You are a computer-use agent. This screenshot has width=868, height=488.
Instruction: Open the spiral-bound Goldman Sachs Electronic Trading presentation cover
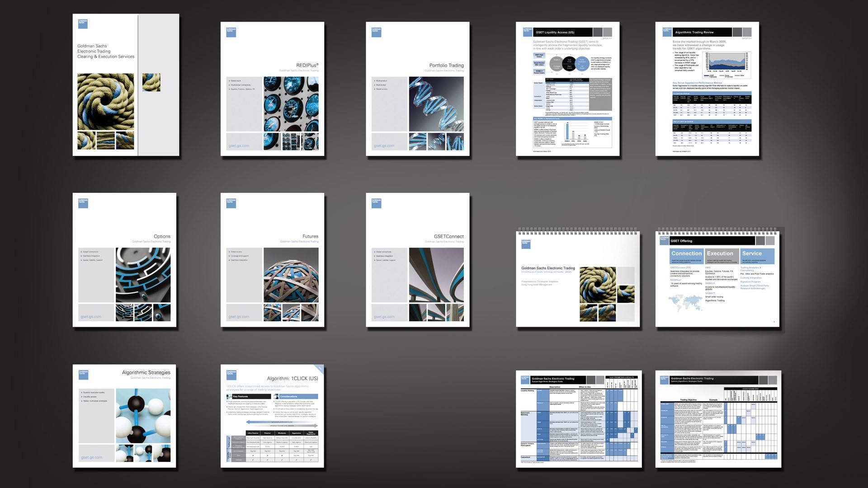[x=579, y=278]
